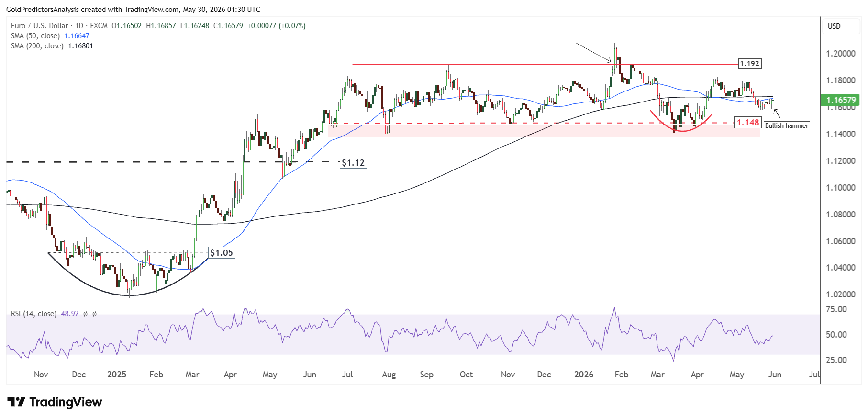Click the 2025 label on time axis
This screenshot has height=420, width=868.
click(x=117, y=375)
